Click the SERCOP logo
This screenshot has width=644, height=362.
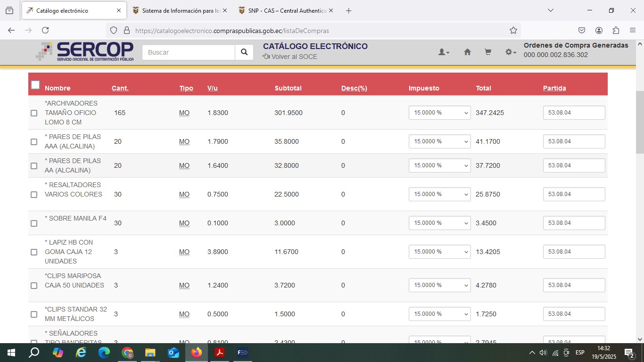point(85,51)
